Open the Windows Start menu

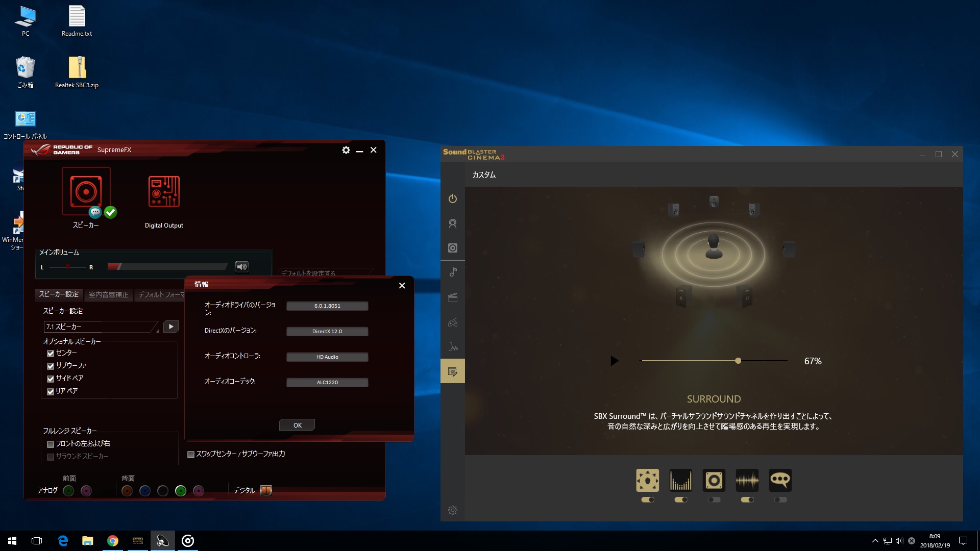point(12,541)
